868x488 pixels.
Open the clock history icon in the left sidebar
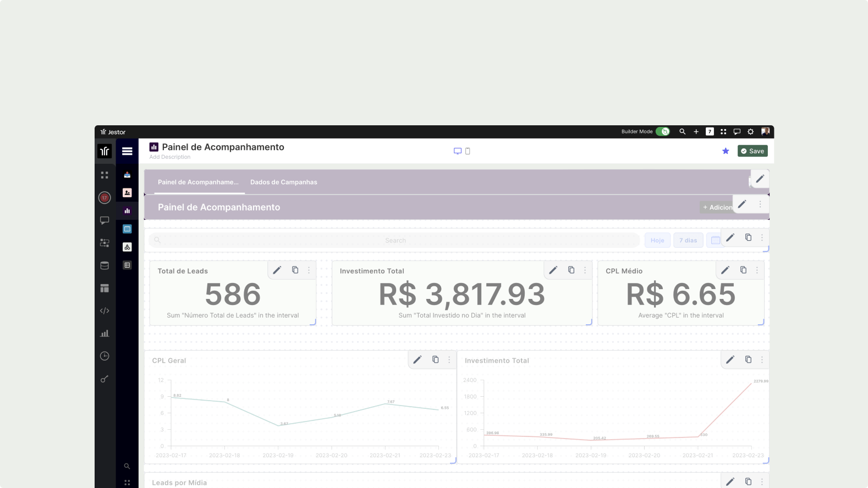coord(105,356)
